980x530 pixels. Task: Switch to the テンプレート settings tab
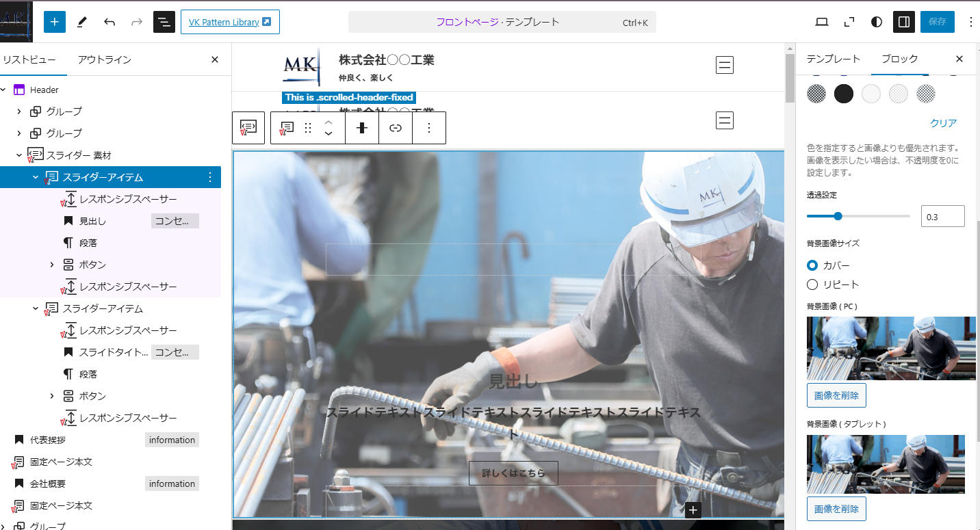click(x=833, y=59)
